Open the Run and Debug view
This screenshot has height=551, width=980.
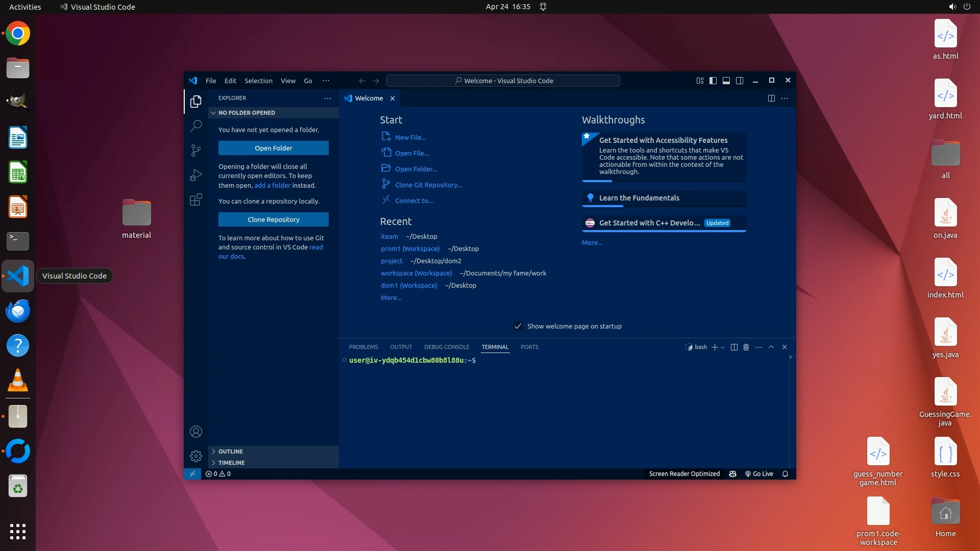[196, 175]
